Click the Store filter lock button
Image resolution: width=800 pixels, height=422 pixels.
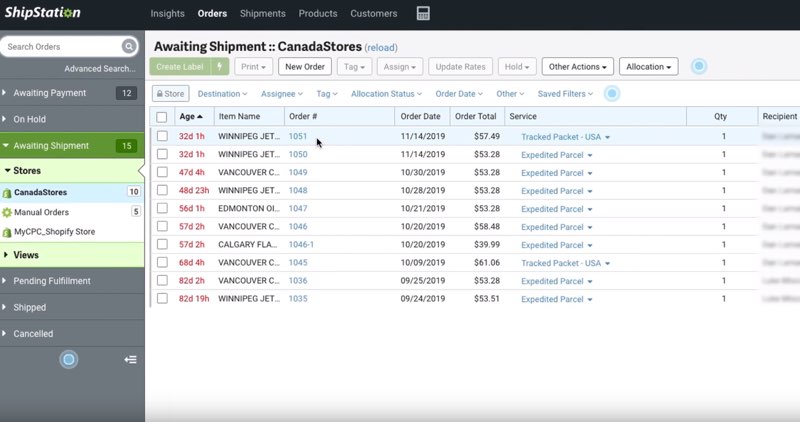pyautogui.click(x=170, y=94)
